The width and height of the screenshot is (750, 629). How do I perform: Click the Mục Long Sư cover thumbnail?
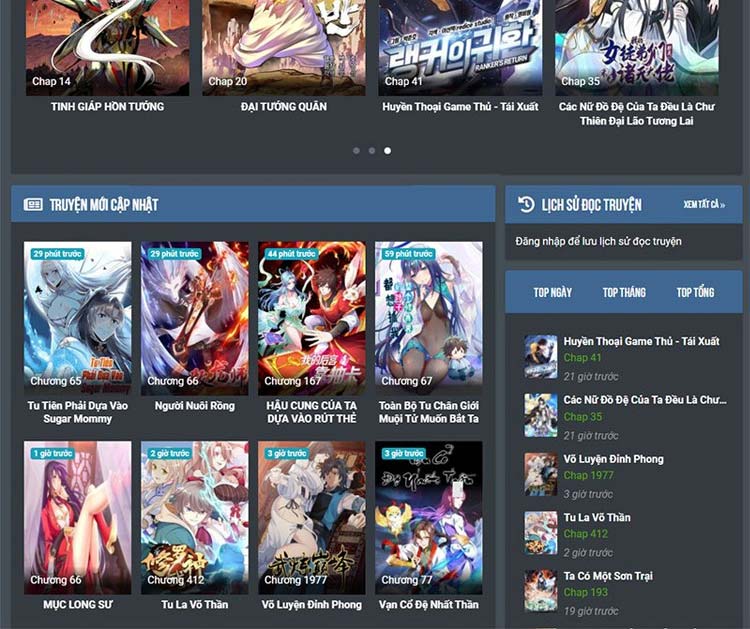77,517
